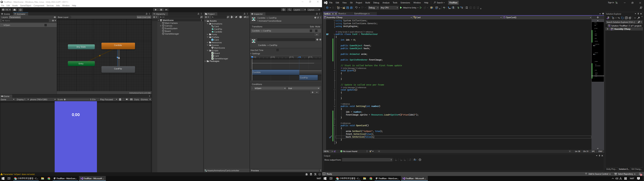644x181 pixels.
Task: Expand Packages folder in Project
Action: 205,61
